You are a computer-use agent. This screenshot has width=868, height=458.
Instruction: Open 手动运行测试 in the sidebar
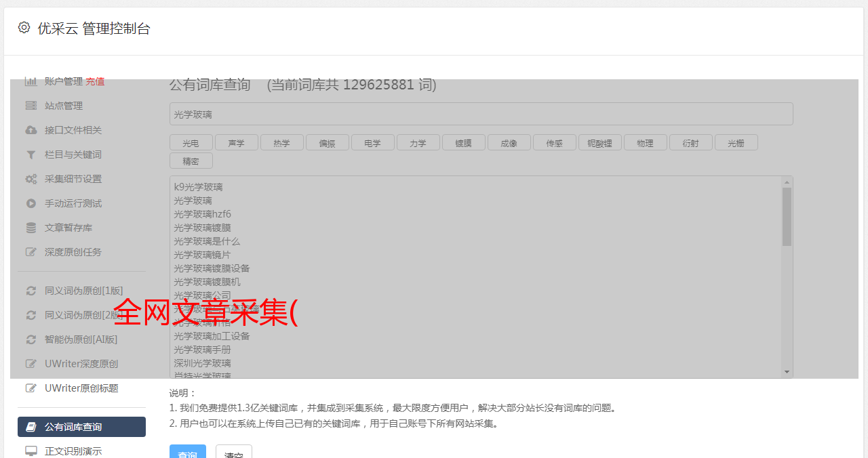coord(73,203)
